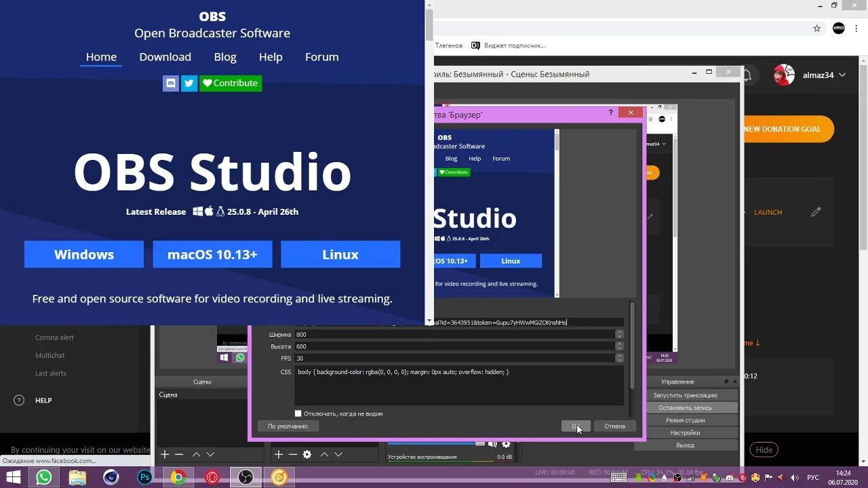Open the Help page on OBS site

(271, 57)
